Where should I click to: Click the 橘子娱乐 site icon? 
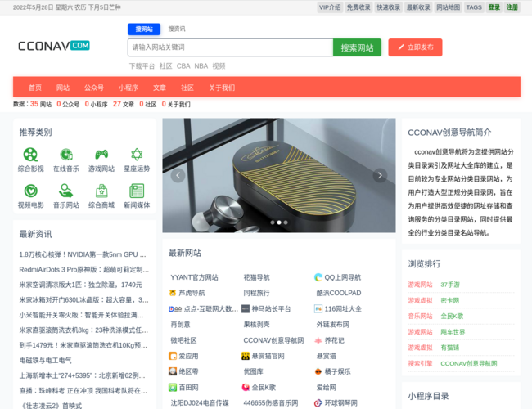coord(318,371)
